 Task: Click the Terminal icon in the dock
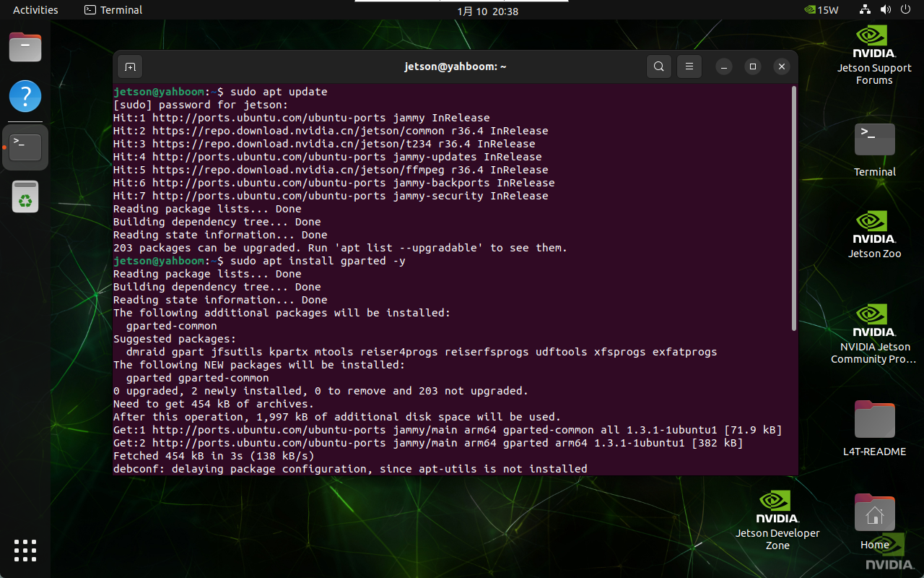25,147
